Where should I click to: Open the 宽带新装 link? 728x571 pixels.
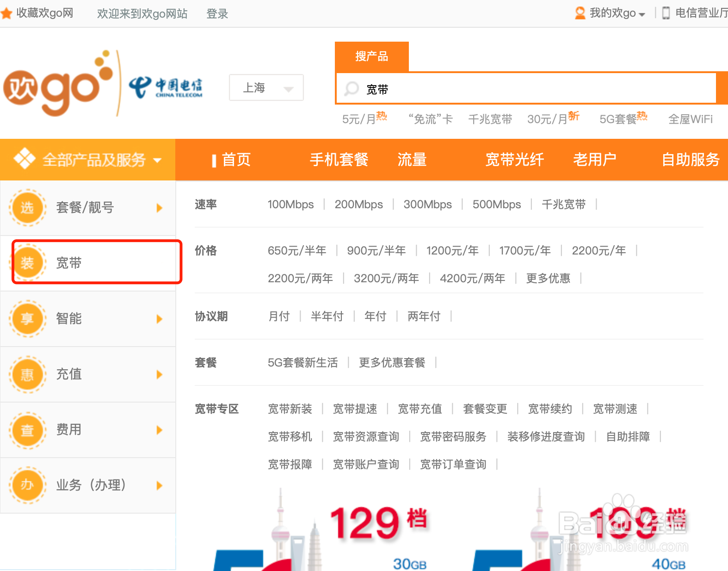click(x=290, y=409)
